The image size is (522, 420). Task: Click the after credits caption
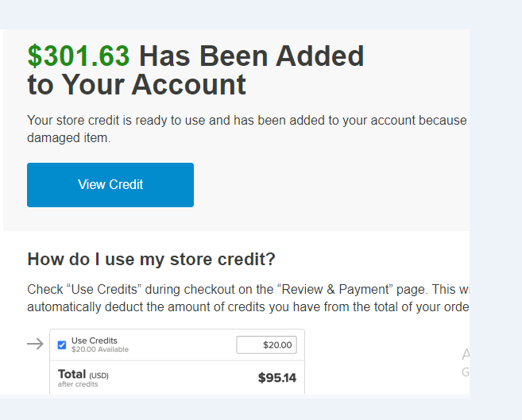78,384
